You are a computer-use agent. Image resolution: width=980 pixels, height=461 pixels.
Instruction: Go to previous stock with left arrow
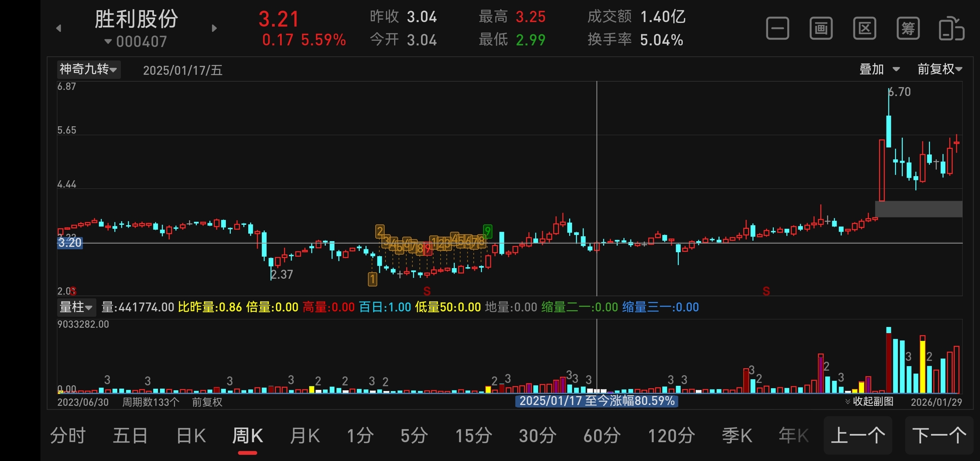(59, 28)
